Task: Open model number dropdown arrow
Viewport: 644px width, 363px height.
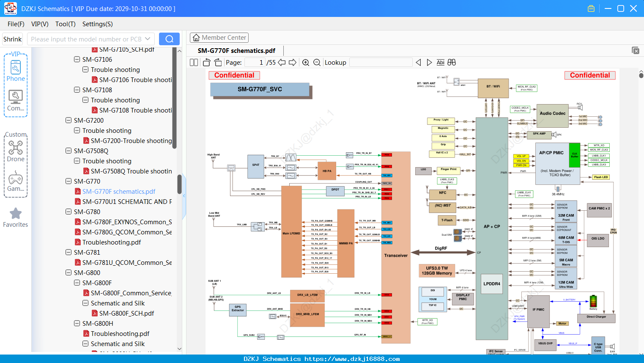Action: click(148, 39)
